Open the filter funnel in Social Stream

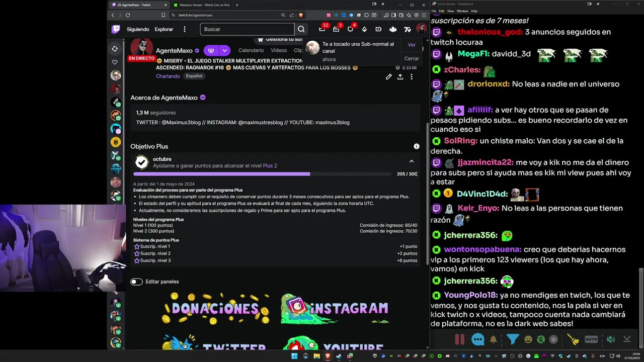click(x=513, y=339)
